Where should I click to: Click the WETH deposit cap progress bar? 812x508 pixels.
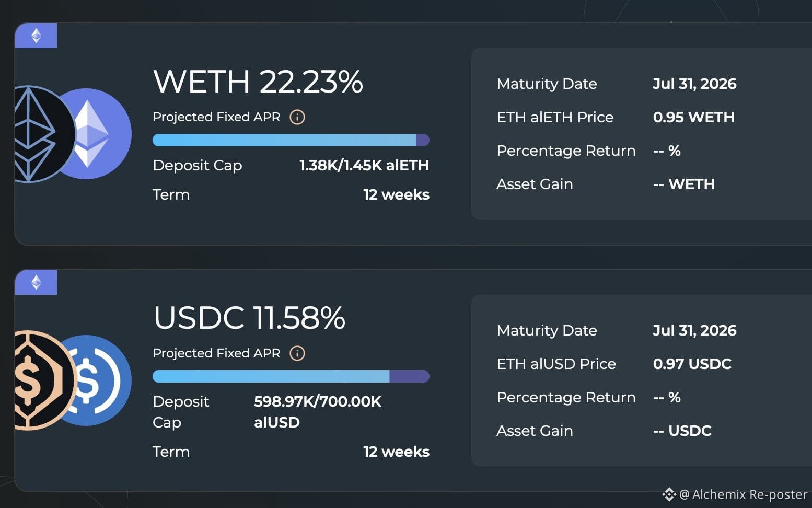tap(291, 140)
